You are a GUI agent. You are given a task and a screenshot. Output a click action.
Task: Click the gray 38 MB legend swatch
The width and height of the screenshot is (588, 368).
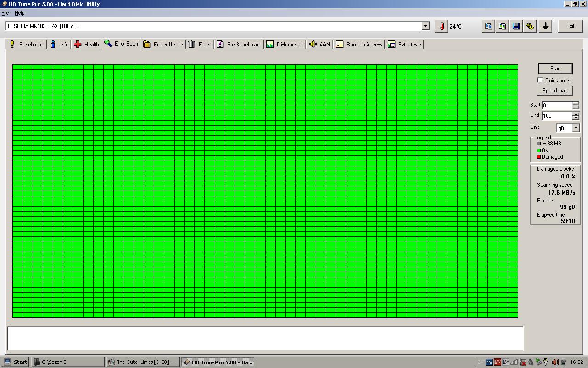click(x=539, y=144)
